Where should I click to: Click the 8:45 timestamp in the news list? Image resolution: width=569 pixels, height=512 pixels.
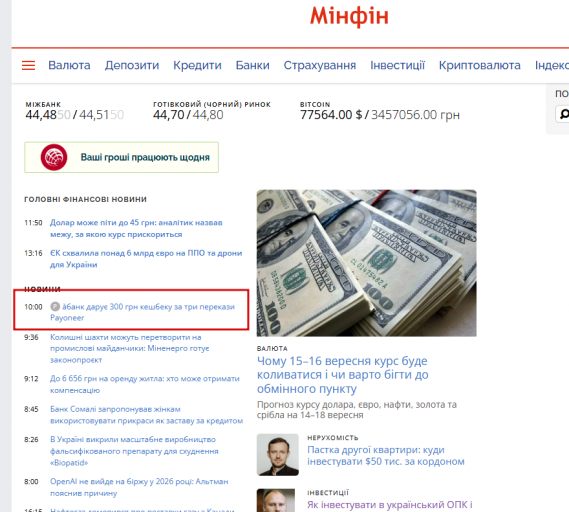pos(31,409)
